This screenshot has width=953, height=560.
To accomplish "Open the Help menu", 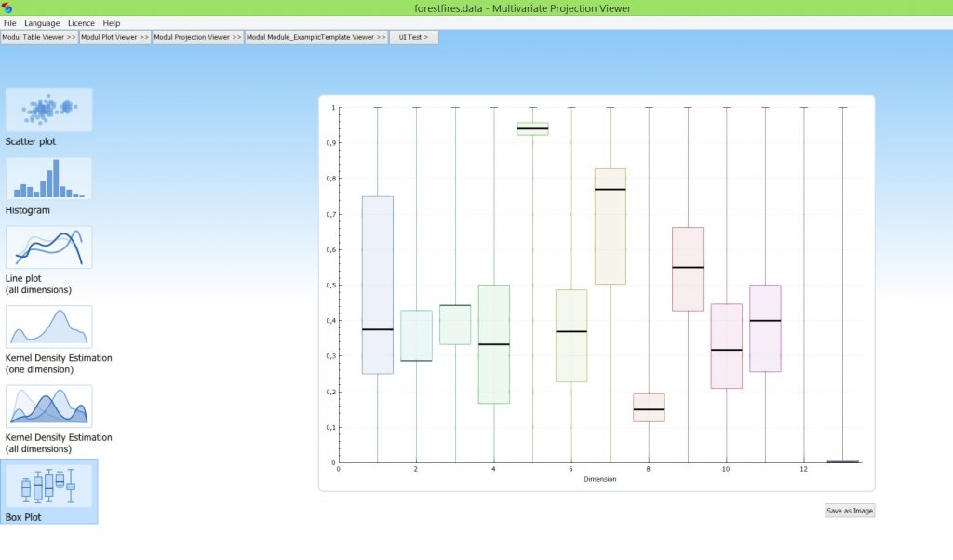I will tap(112, 22).
